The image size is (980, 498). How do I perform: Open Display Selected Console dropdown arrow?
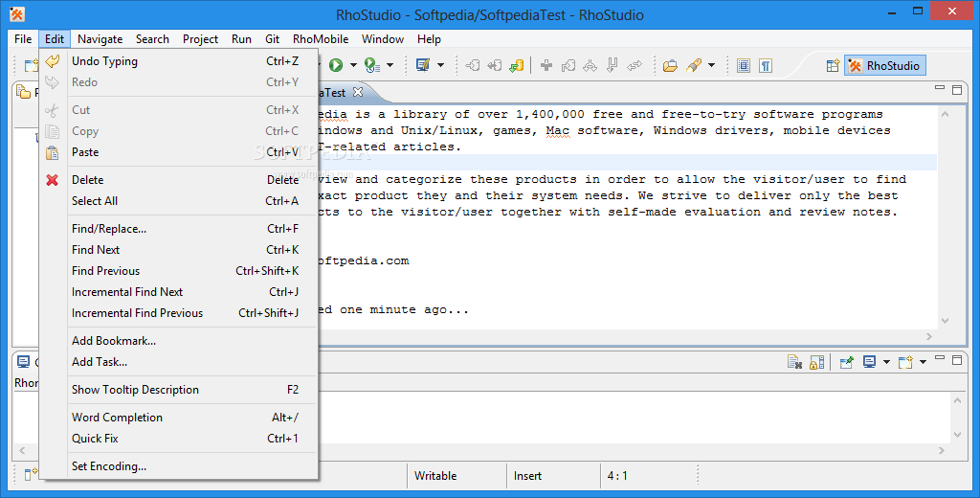coord(886,362)
